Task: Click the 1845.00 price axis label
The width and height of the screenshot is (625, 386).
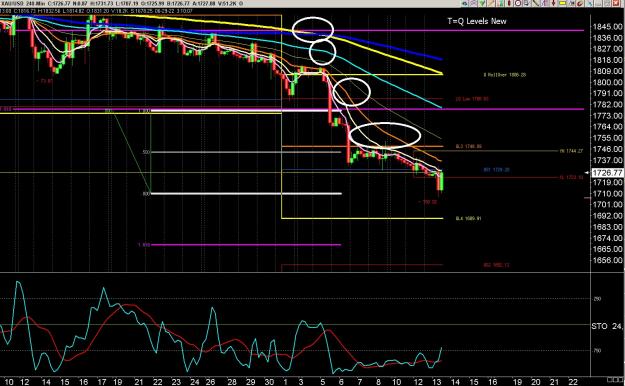Action: [x=607, y=27]
